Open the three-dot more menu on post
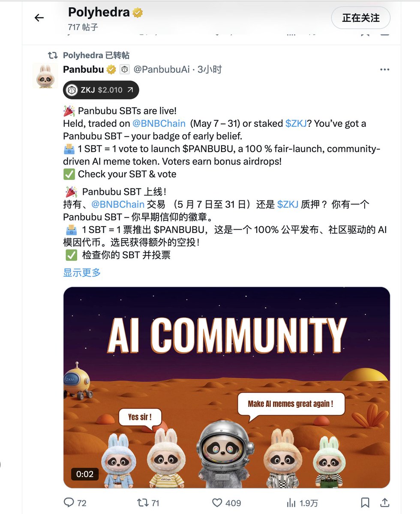 (x=385, y=69)
